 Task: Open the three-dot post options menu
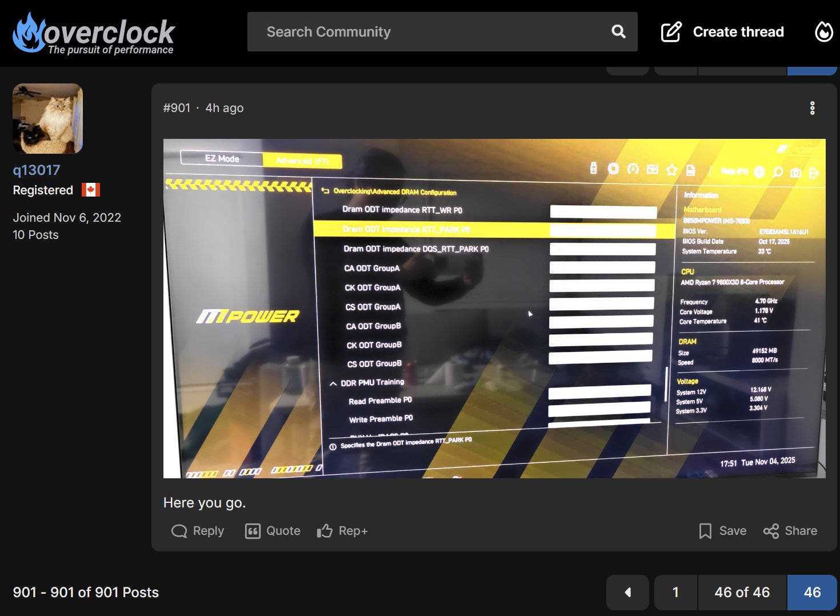pyautogui.click(x=812, y=108)
